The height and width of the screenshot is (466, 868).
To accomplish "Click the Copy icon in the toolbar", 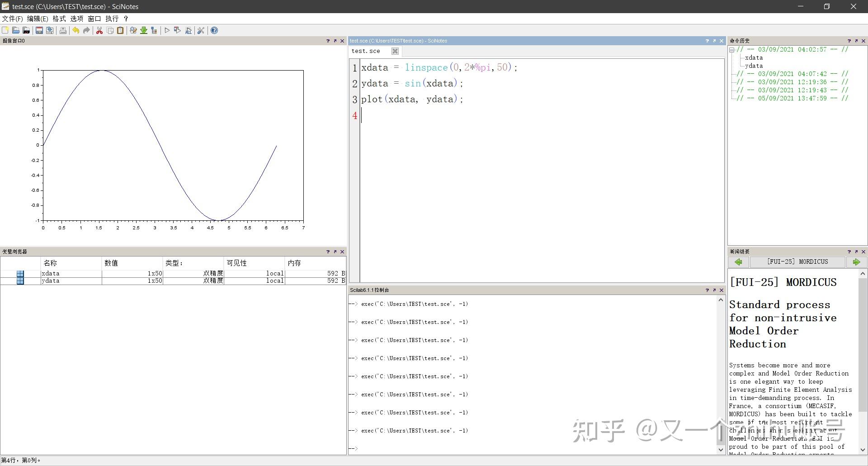I will 110,30.
